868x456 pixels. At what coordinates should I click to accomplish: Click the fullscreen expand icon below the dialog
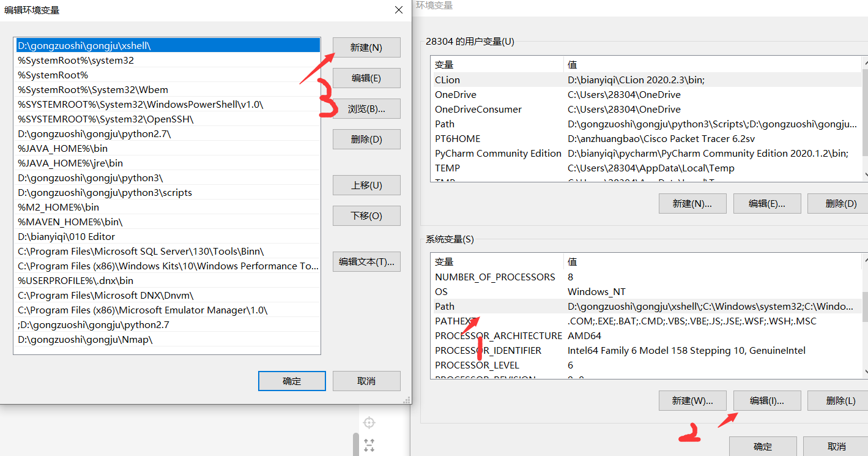(x=369, y=445)
